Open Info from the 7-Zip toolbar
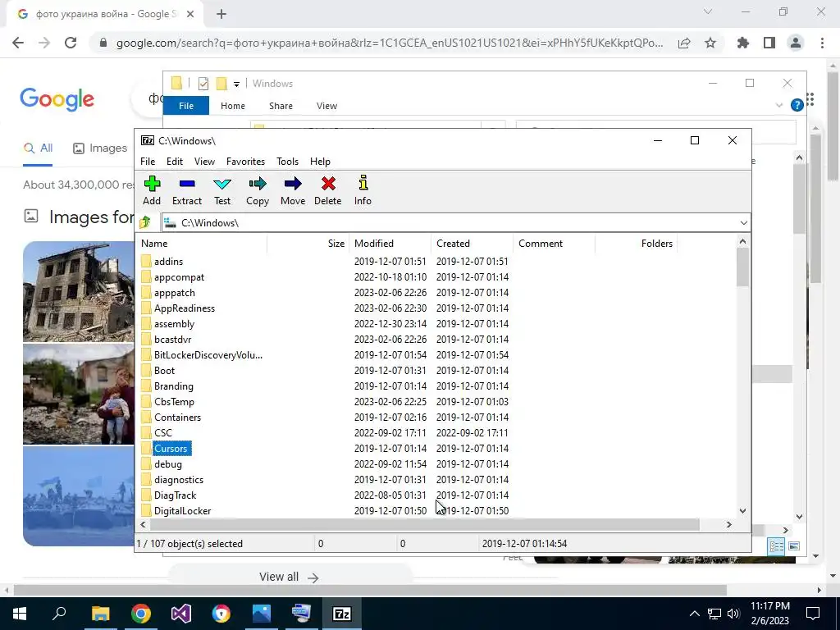 (x=363, y=190)
